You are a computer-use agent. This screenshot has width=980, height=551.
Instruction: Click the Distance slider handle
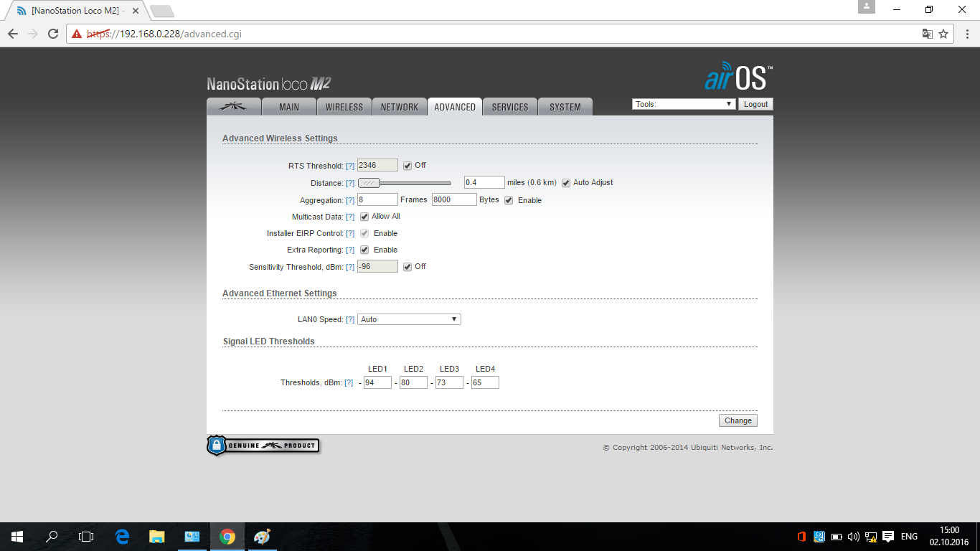pyautogui.click(x=369, y=183)
